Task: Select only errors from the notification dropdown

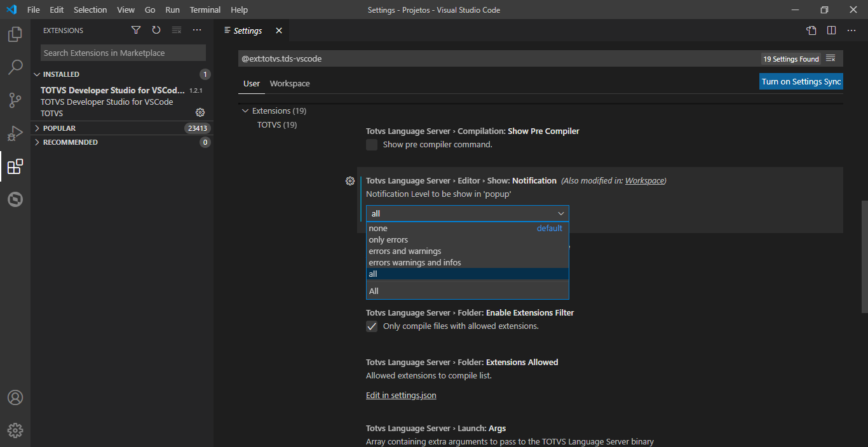Action: (388, 239)
